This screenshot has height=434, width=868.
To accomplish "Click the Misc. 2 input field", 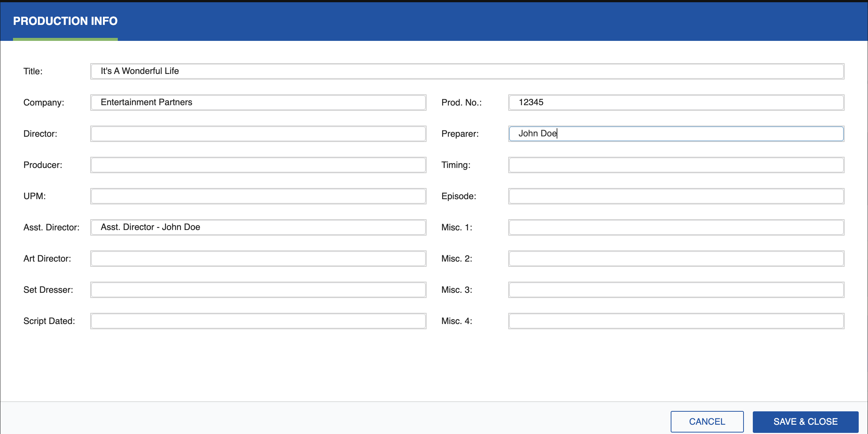I will (x=676, y=258).
